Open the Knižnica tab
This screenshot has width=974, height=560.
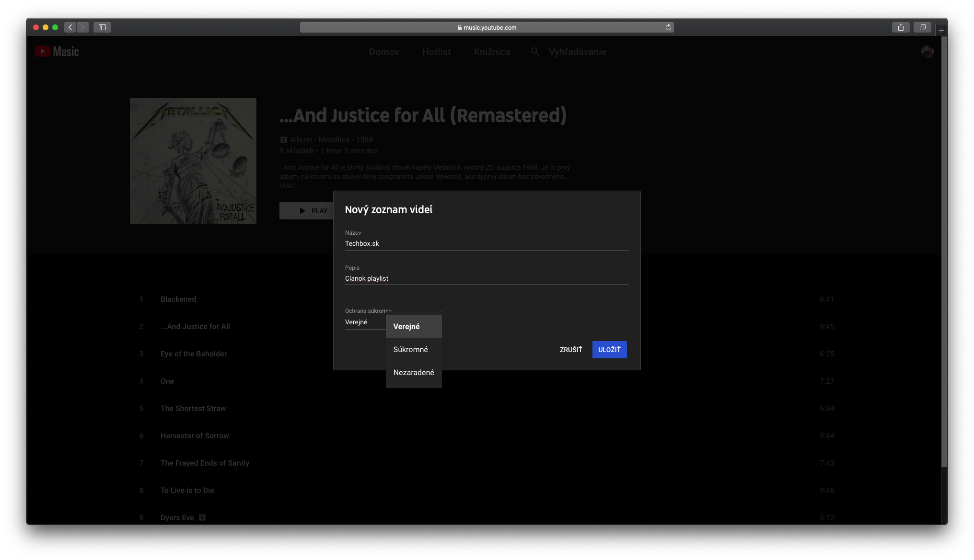[492, 52]
